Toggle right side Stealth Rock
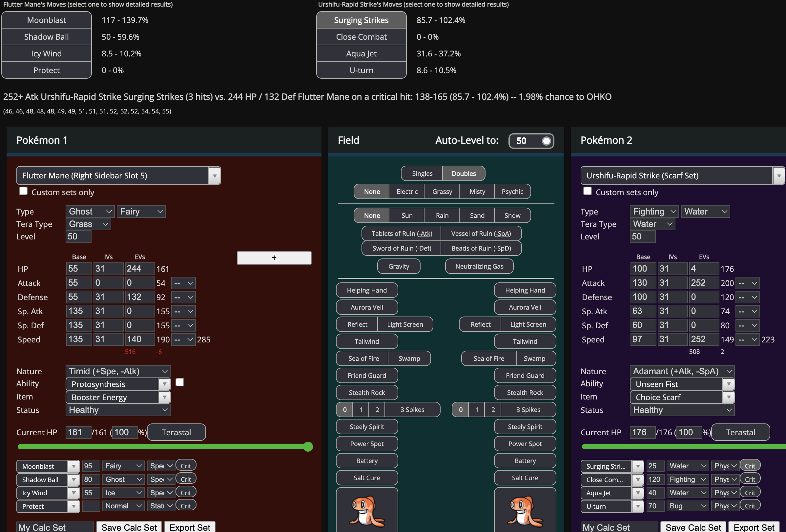Viewport: 786px width, 532px height. tap(525, 392)
